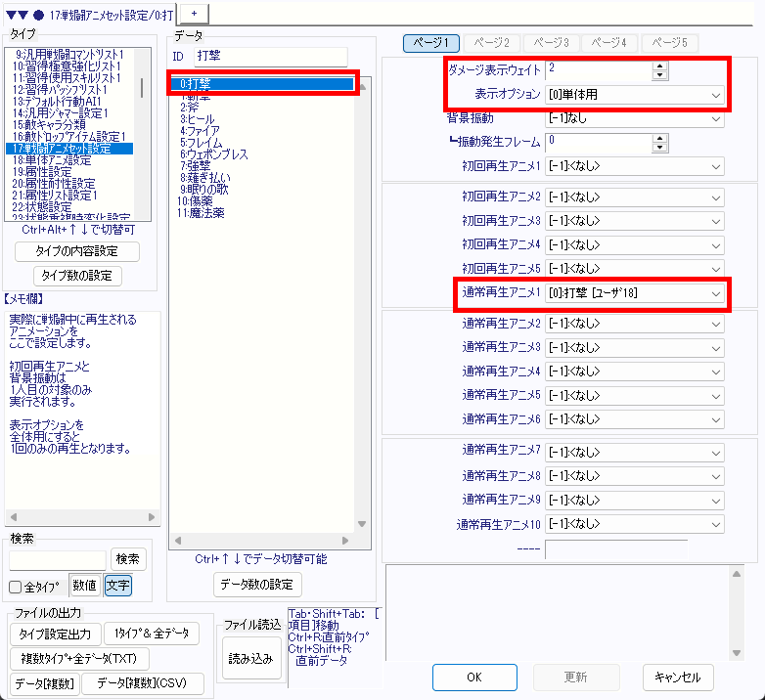Click the 読み込み file load button
The image size is (765, 700).
click(249, 658)
